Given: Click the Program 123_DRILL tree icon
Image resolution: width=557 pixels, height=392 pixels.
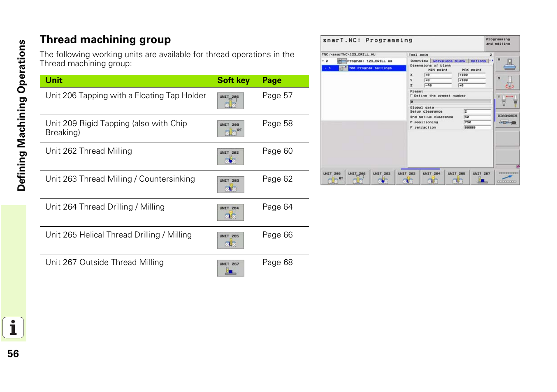Looking at the screenshot, I should click(x=341, y=61).
